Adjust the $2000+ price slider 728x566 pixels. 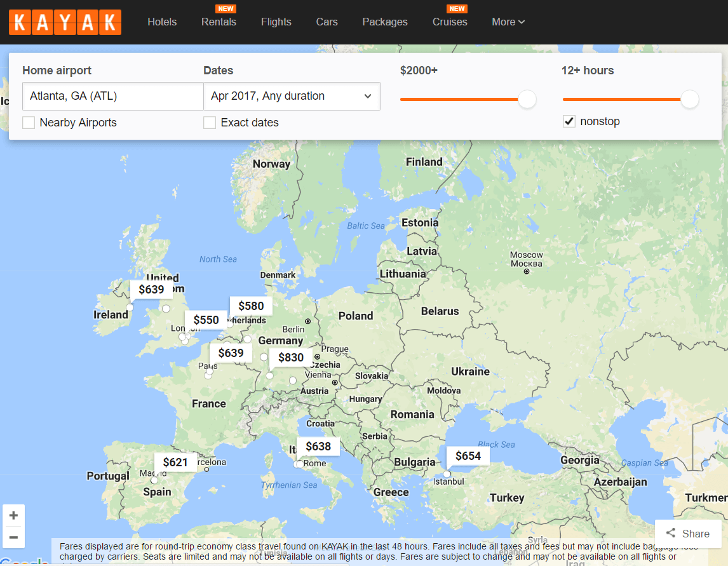[527, 99]
